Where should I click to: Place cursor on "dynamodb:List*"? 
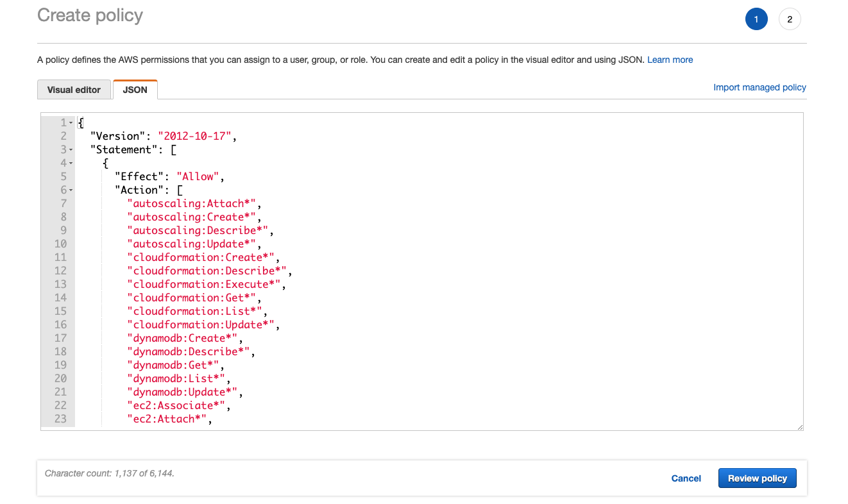[x=176, y=378]
